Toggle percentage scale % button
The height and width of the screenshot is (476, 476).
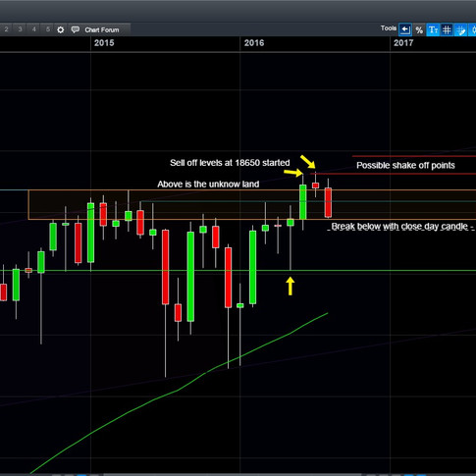[x=419, y=30]
